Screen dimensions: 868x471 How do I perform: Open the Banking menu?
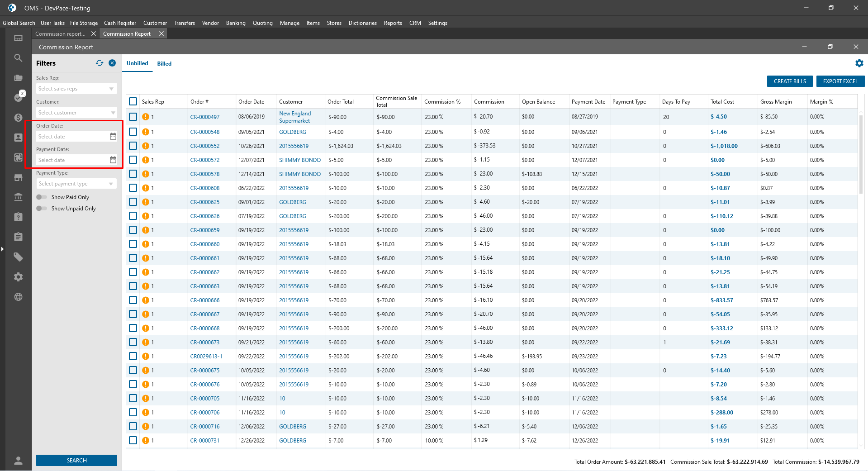click(x=236, y=23)
